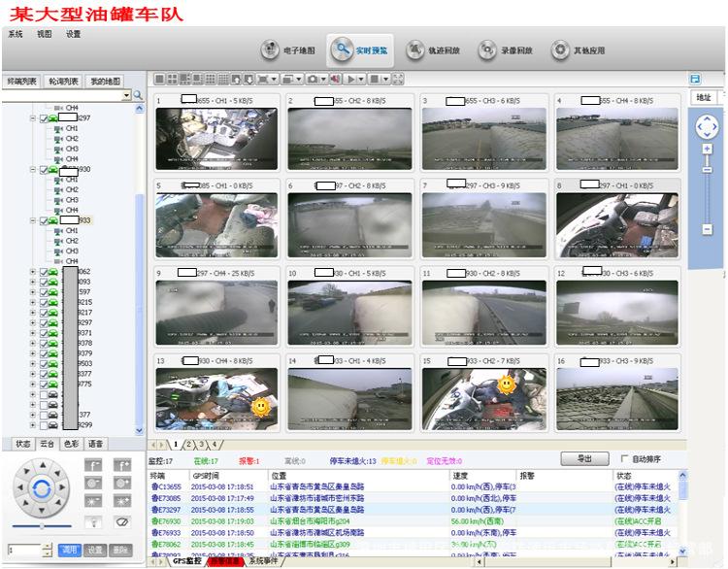Uncheck vehicle ending 597 checkbox
728x569 pixels.
click(44, 292)
